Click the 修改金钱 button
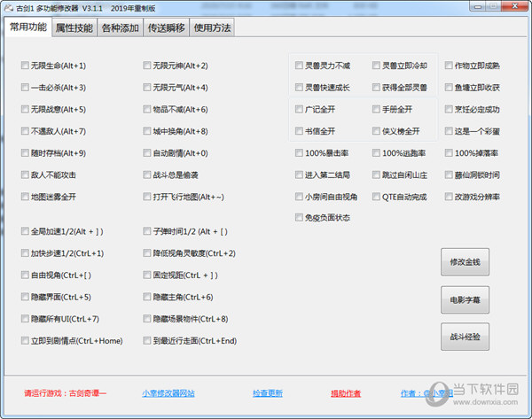This screenshot has width=532, height=419. pyautogui.click(x=465, y=262)
